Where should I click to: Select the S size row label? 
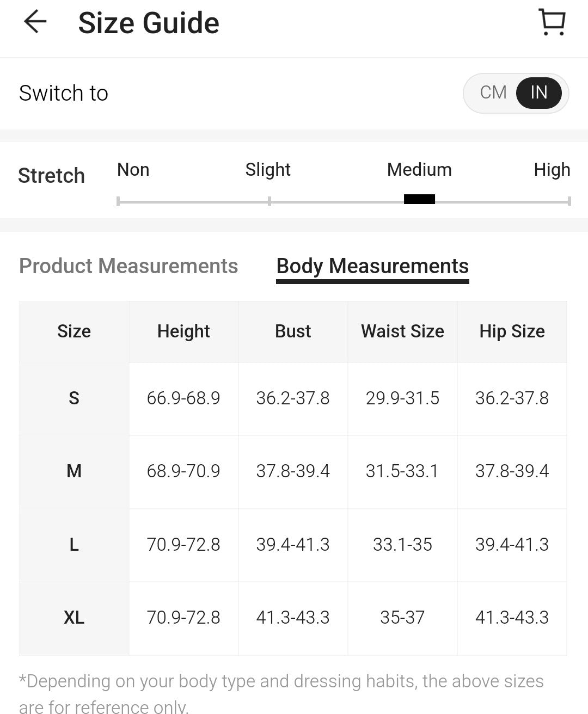74,398
